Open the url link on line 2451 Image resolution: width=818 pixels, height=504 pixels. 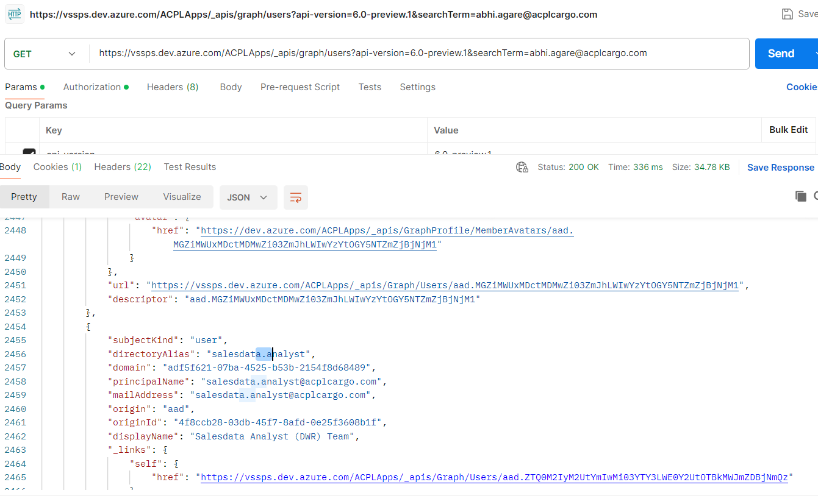click(x=445, y=285)
